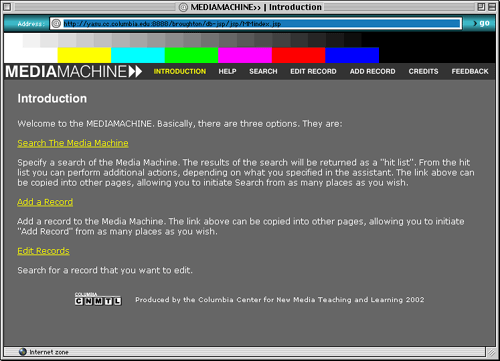The image size is (500, 361).
Task: Follow the Add a Record link
Action: 45,202
